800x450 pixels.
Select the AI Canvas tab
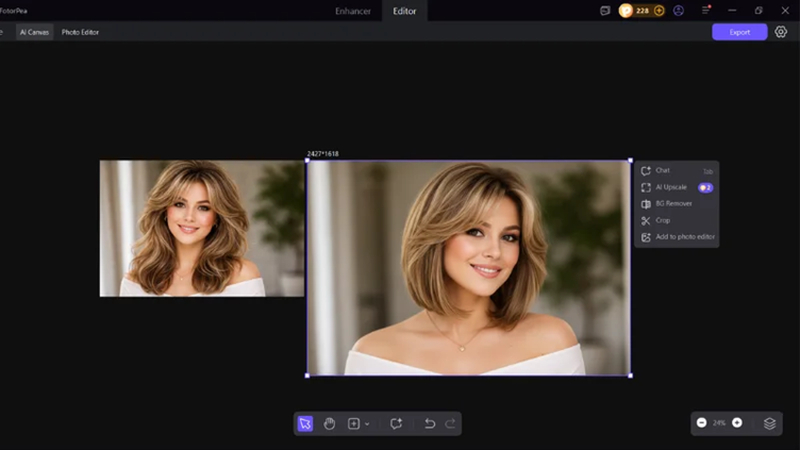click(34, 32)
